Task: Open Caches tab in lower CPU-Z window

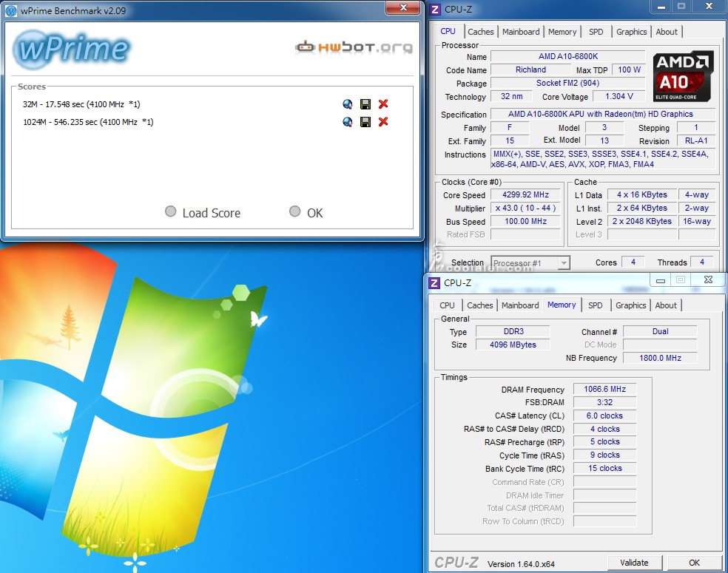Action: 480,305
